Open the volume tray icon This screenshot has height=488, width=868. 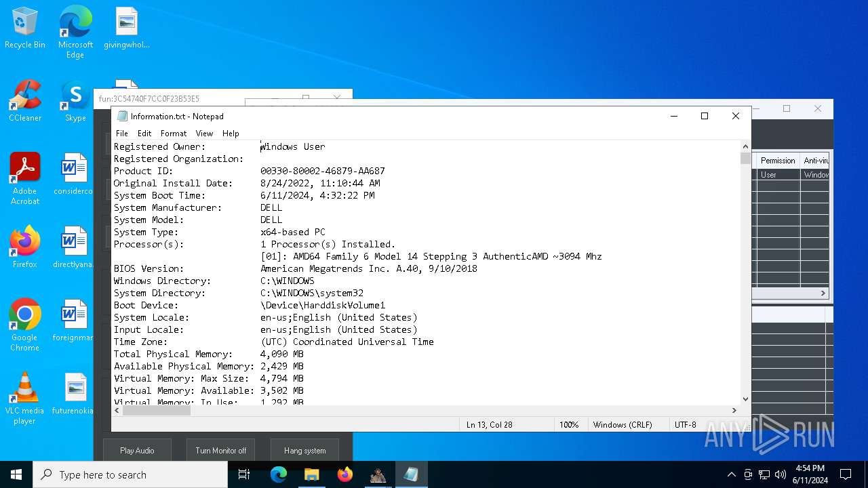point(781,474)
